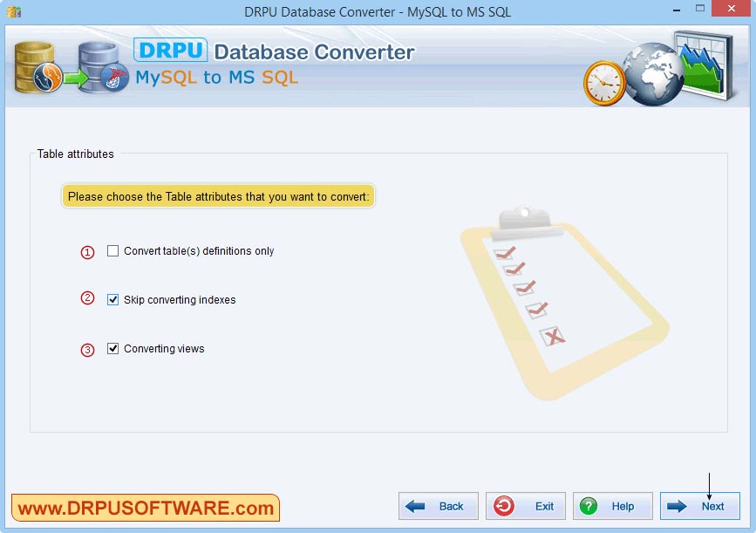Click the red numbered circle labeled 1
Image resolution: width=756 pixels, height=533 pixels.
pyautogui.click(x=86, y=251)
